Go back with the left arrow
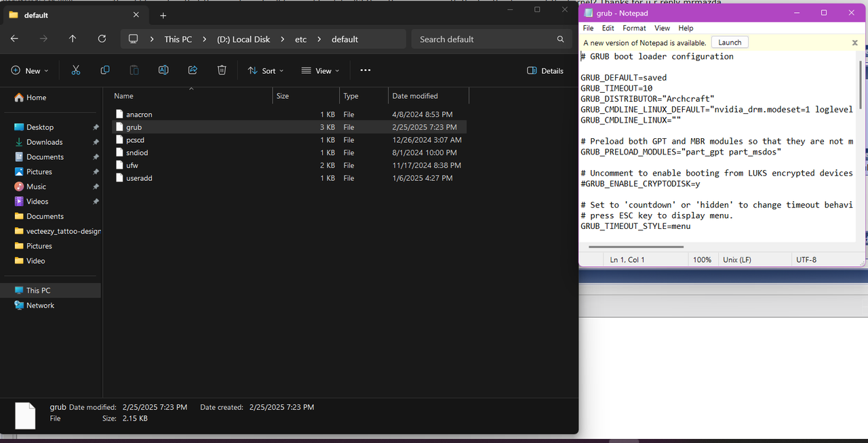The image size is (868, 443). [14, 39]
